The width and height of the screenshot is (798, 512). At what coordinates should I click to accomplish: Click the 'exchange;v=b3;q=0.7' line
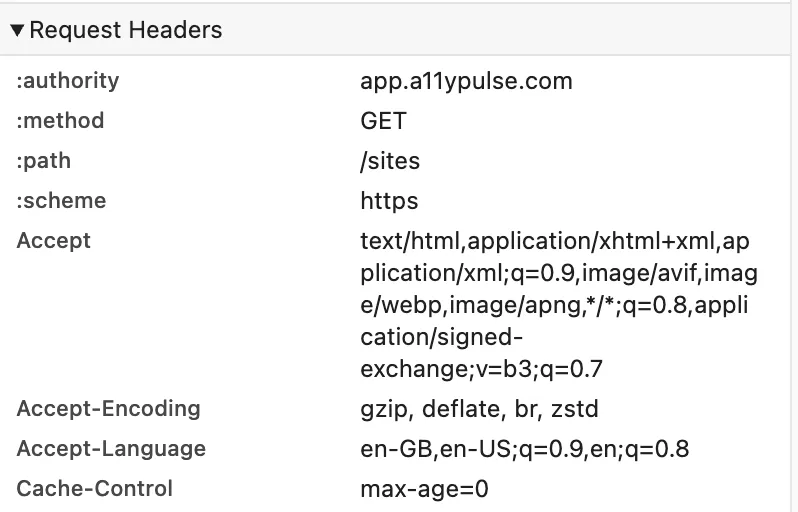(481, 369)
